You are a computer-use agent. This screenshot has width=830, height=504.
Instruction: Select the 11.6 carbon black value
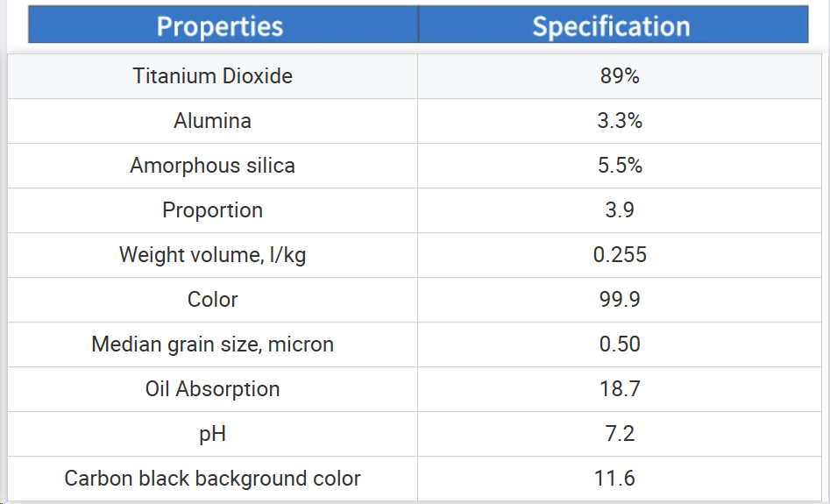click(620, 479)
